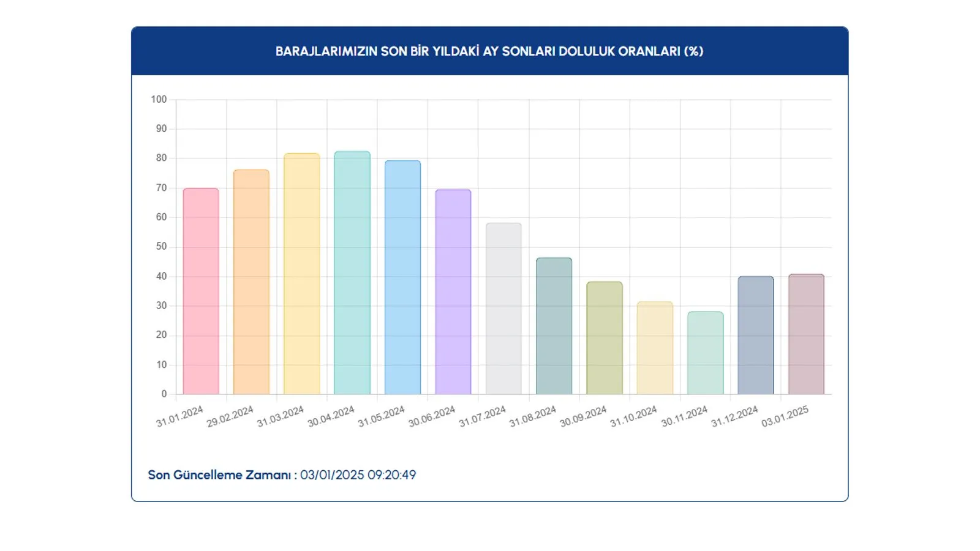Click the y-axis value 0
Screen dimensions: 980x551
(164, 394)
